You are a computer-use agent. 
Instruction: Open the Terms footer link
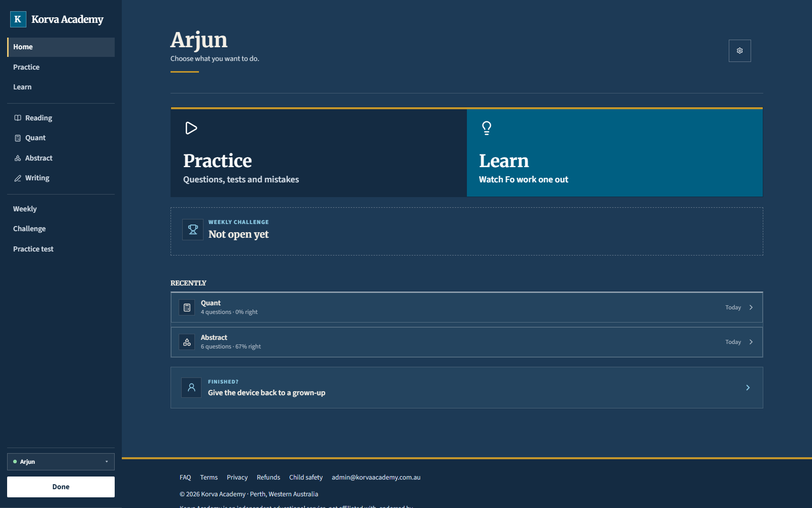coord(209,478)
